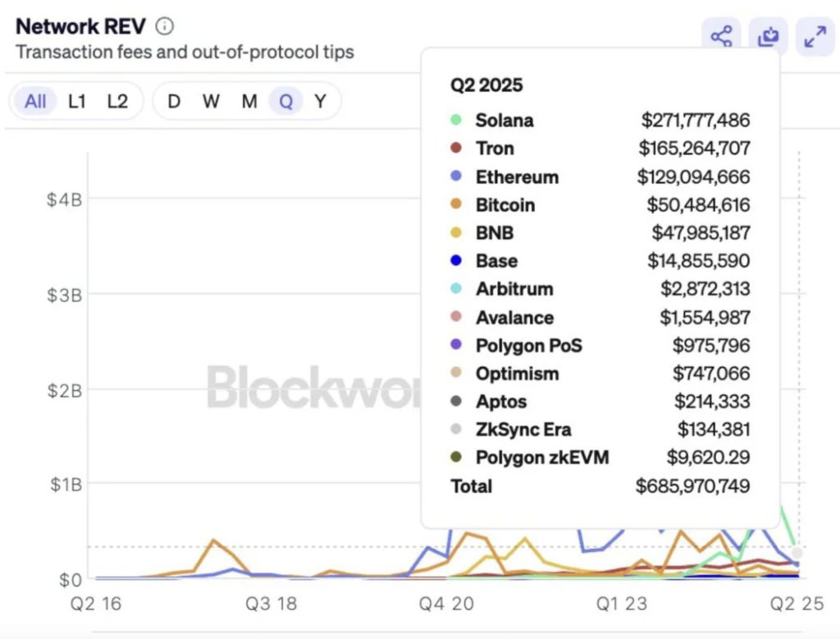Click the share chart icon
This screenshot has width=840, height=639.
coord(721,36)
